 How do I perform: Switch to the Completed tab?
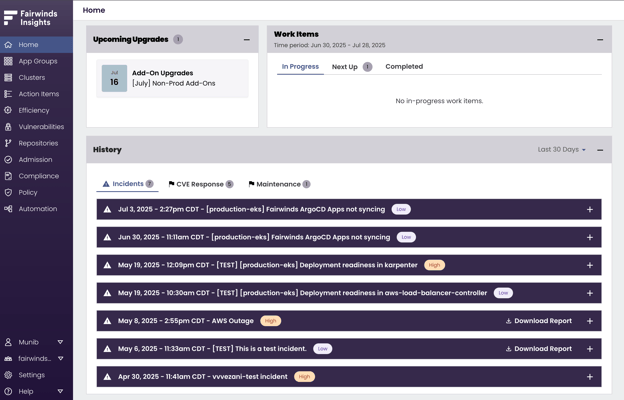[404, 66]
